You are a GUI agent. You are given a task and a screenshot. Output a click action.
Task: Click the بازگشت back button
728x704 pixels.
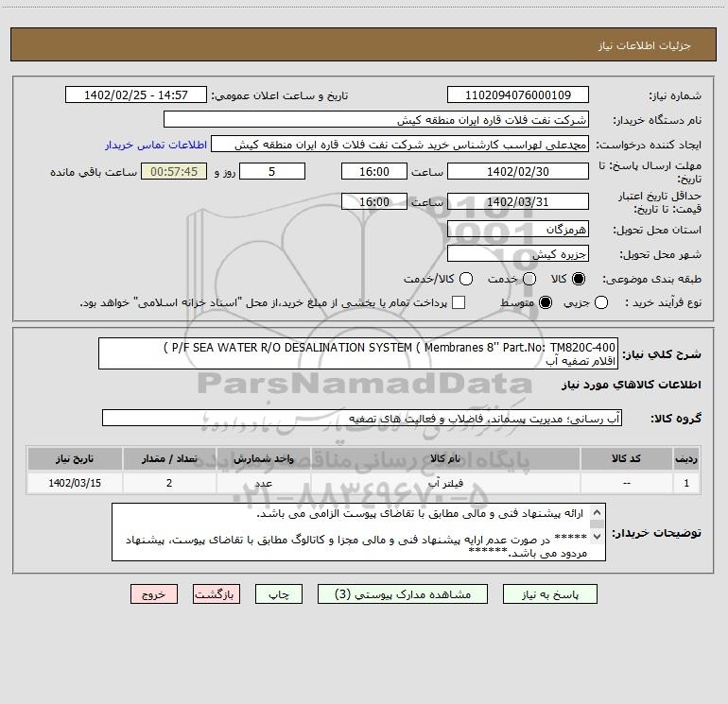[217, 594]
